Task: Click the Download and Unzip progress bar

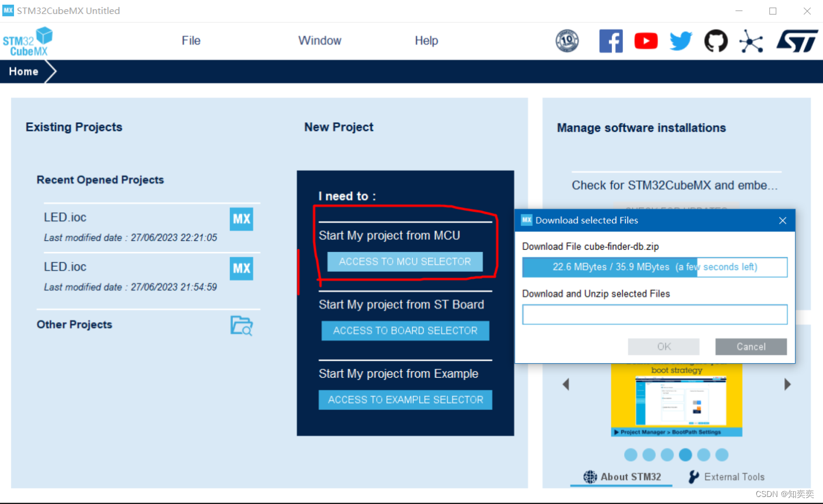Action: (x=655, y=315)
